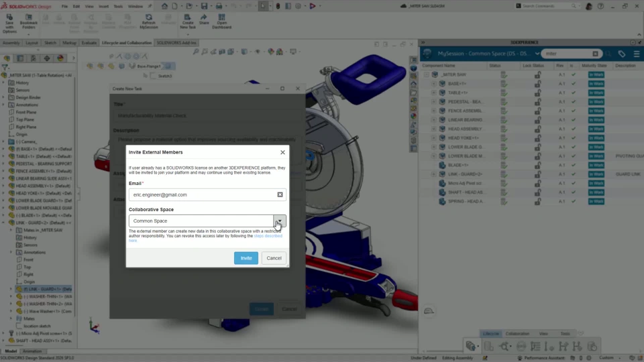Open the hamburger menu in MySession panel
Viewport: 644px width, 362px height.
tap(637, 54)
